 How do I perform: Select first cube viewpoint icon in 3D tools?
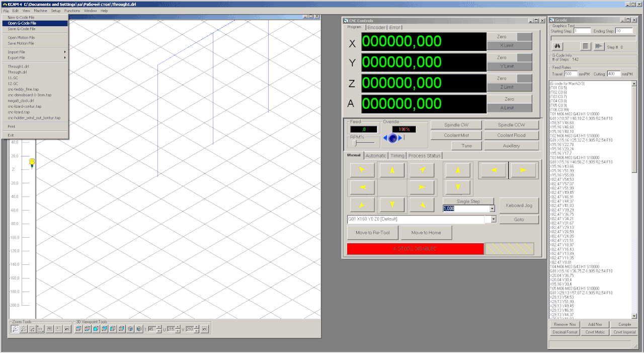pyautogui.click(x=78, y=329)
